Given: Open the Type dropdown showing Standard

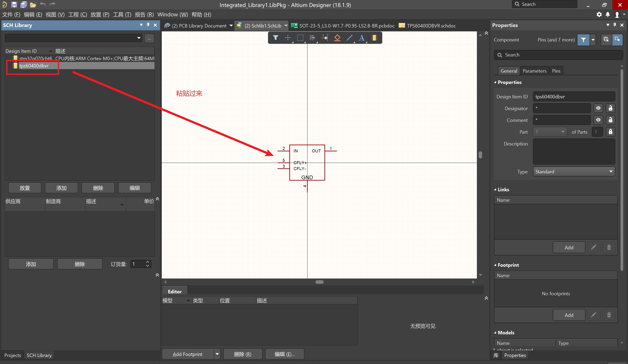Looking at the screenshot, I should coord(574,171).
